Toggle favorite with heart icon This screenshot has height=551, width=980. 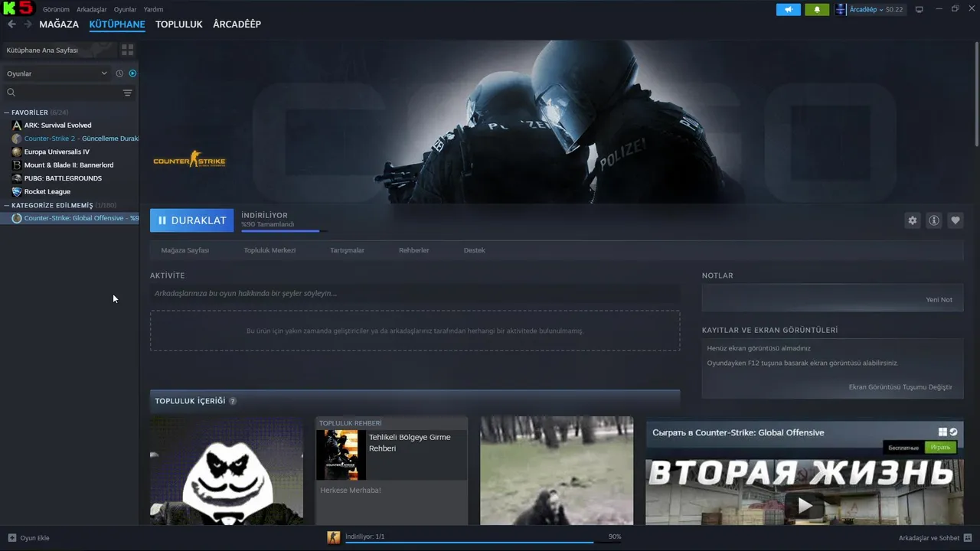pos(955,220)
